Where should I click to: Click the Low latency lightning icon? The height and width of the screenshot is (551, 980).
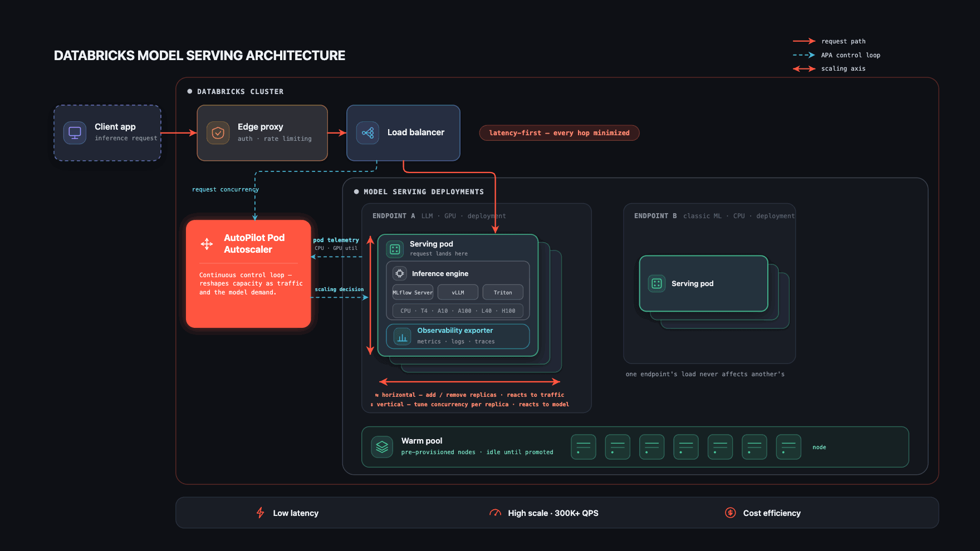(x=260, y=513)
